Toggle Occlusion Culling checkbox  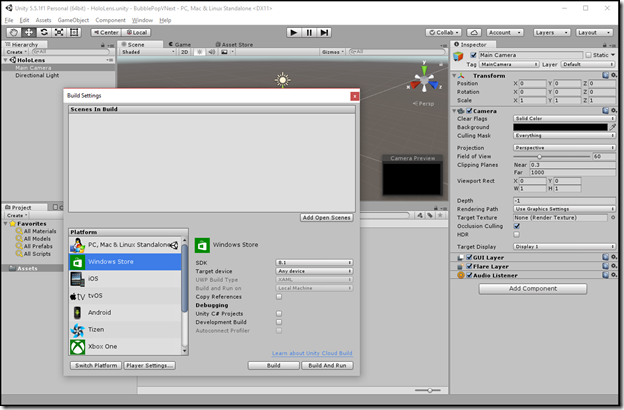(x=517, y=226)
